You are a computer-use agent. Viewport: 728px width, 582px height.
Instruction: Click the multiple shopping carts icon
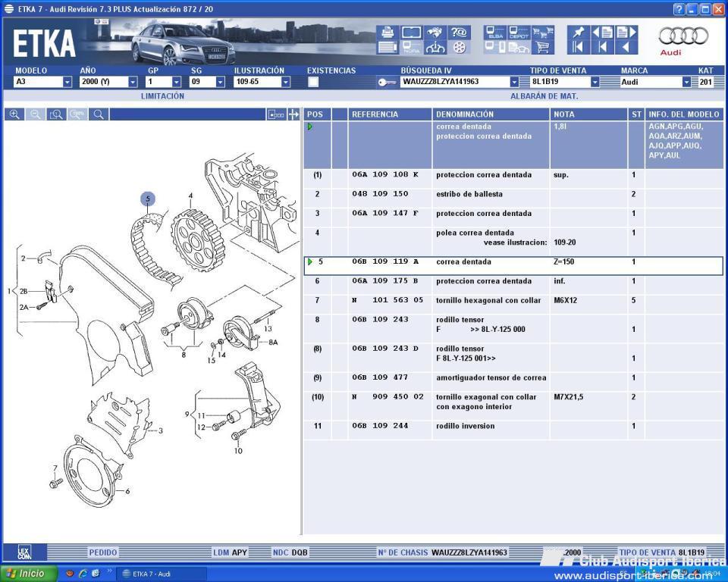point(542,32)
